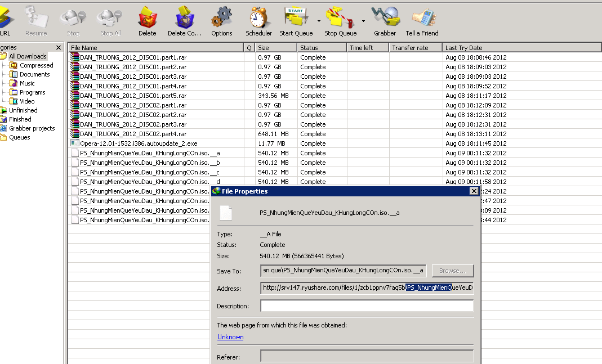Open the Finished downloads category
Viewport: 602px width, 364px height.
pyautogui.click(x=20, y=119)
